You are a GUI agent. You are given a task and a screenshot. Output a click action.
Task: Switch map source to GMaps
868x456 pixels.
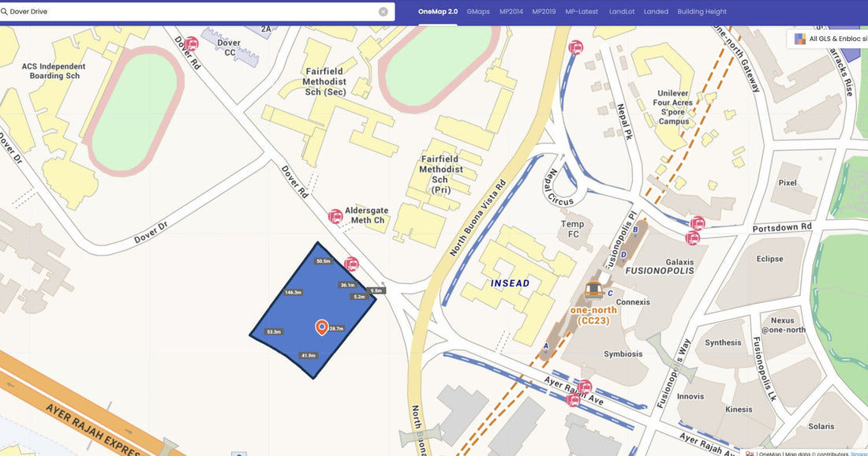click(x=478, y=11)
